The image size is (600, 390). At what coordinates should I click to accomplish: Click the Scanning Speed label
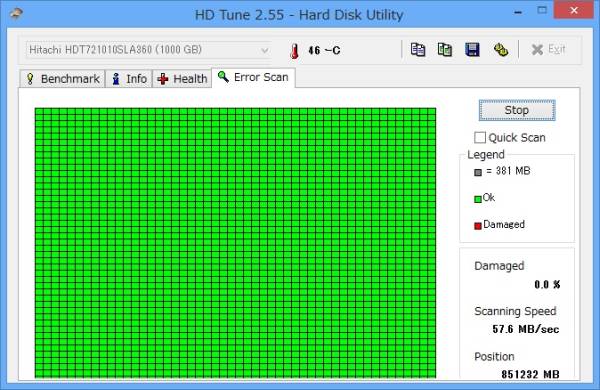[515, 311]
